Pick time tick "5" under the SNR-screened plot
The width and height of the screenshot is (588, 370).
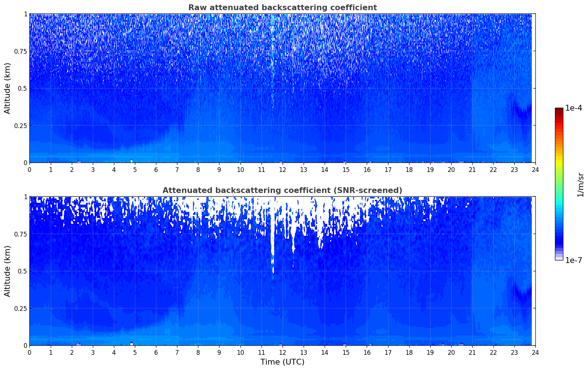(x=135, y=352)
